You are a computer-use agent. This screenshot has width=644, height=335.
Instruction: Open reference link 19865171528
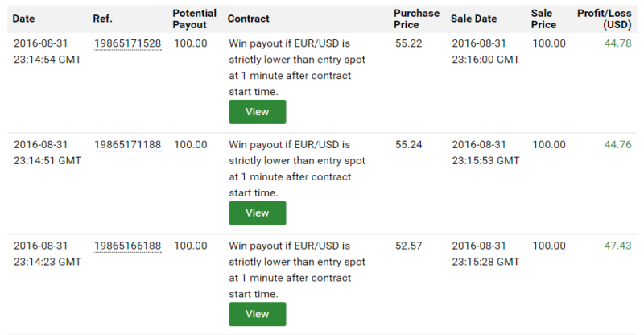(128, 43)
